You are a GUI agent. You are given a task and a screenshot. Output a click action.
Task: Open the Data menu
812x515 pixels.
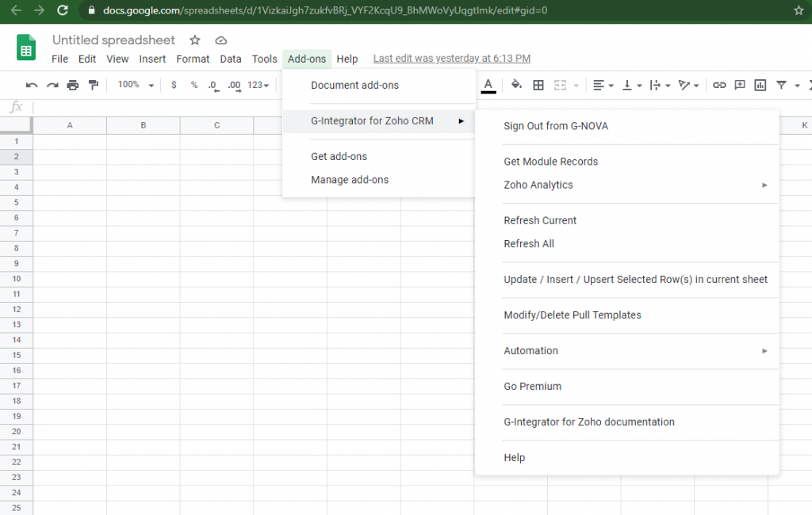coord(231,59)
